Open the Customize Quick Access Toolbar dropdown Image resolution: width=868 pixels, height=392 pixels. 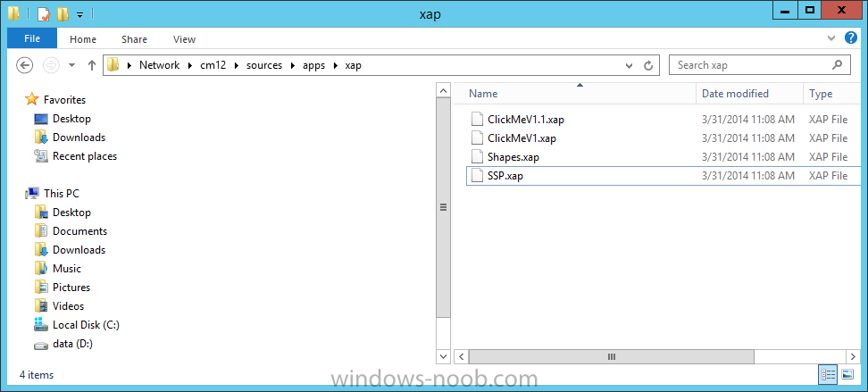pos(79,15)
